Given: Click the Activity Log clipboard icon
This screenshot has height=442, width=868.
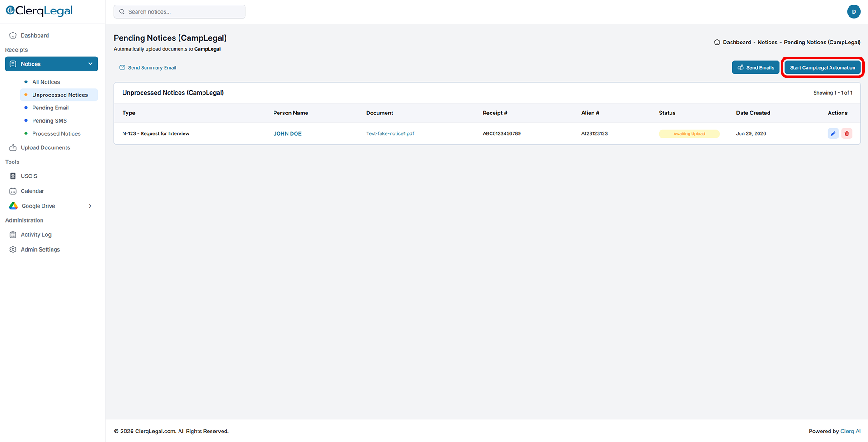Looking at the screenshot, I should 13,234.
